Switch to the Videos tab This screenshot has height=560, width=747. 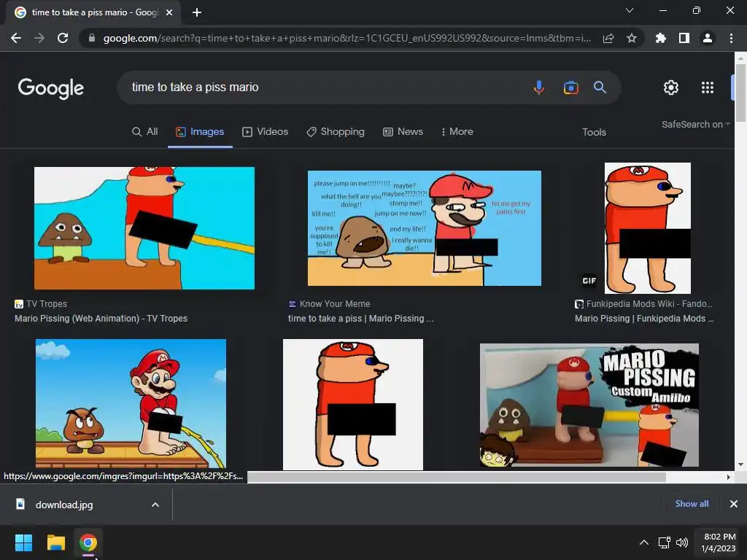(x=266, y=132)
